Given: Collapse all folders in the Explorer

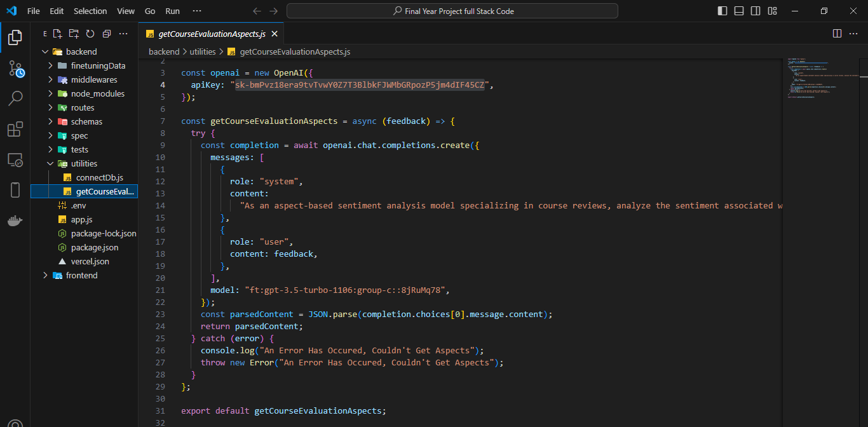Looking at the screenshot, I should (x=105, y=33).
